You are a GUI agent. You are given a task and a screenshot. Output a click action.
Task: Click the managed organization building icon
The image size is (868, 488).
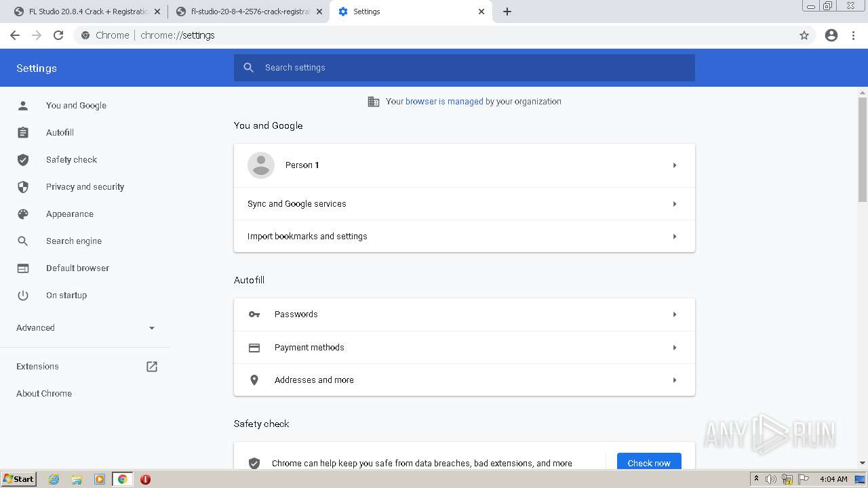(374, 102)
